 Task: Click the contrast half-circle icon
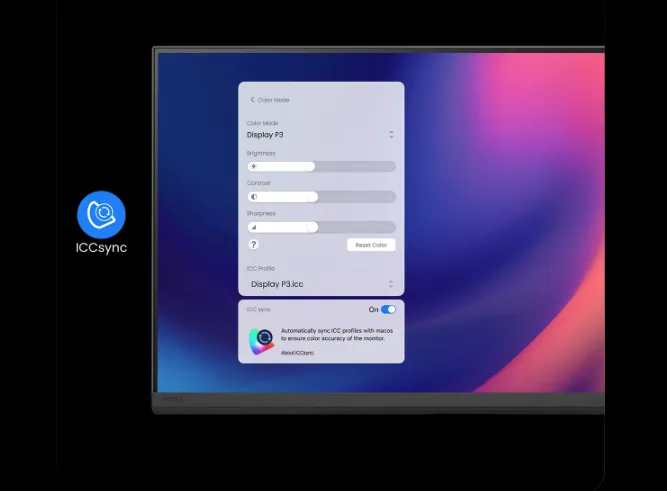pyautogui.click(x=254, y=197)
